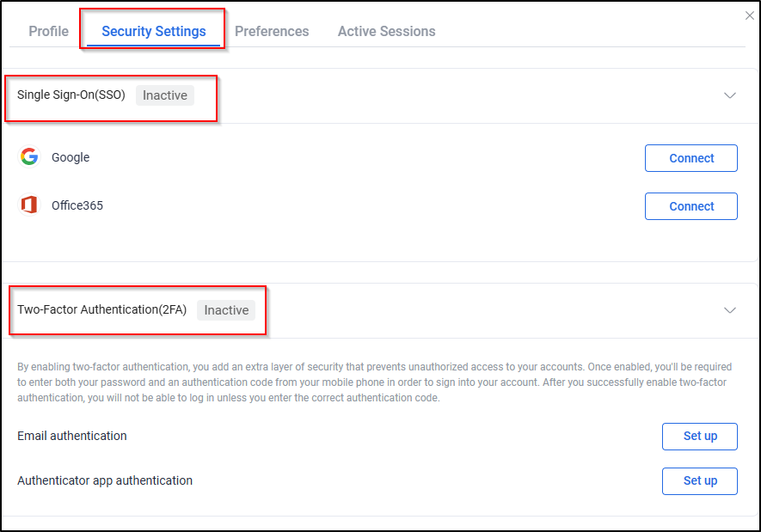Click the Two-Factor Authentication(2FA) heading

[101, 310]
